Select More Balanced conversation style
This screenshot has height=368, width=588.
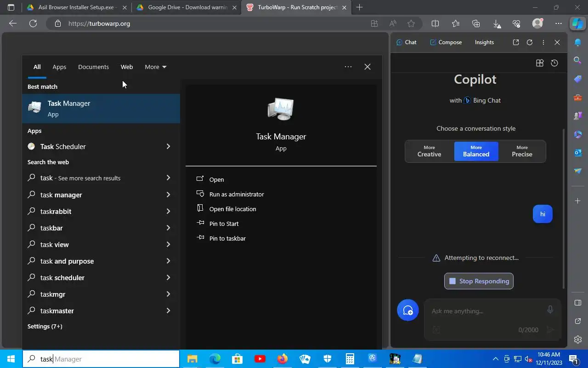(476, 151)
